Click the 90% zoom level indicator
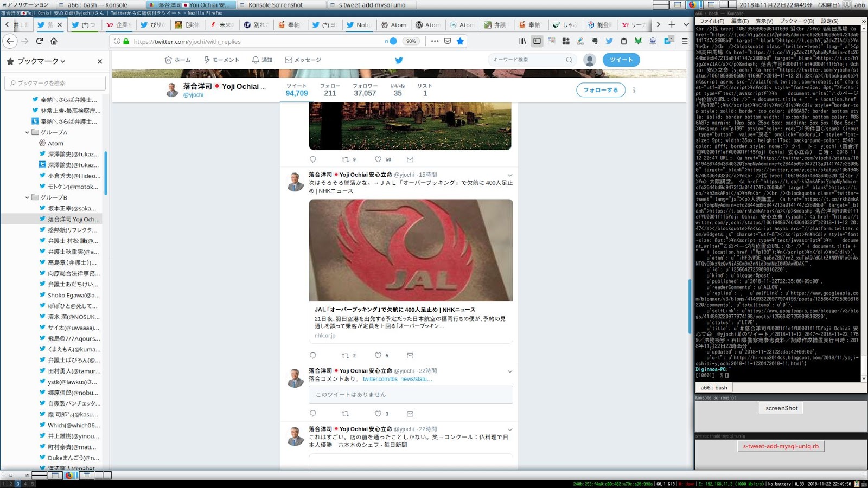This screenshot has width=868, height=488. pos(411,41)
